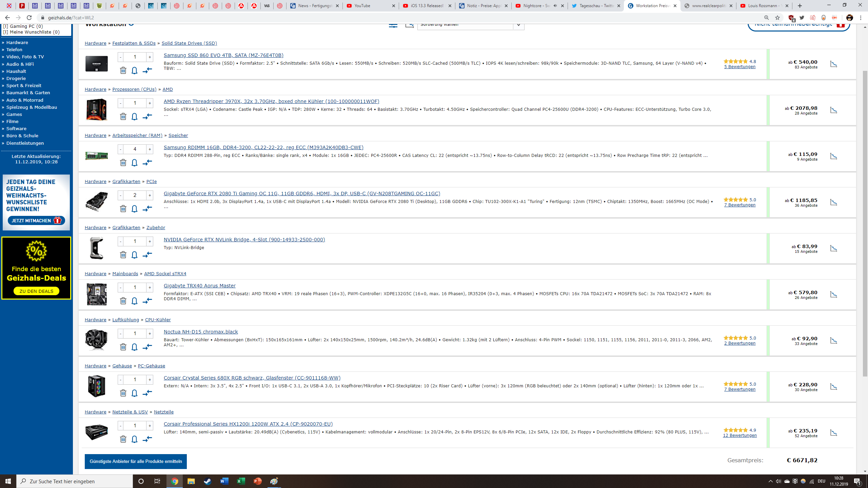Remove NVLink Bridge using trash icon
The image size is (868, 488).
[123, 255]
